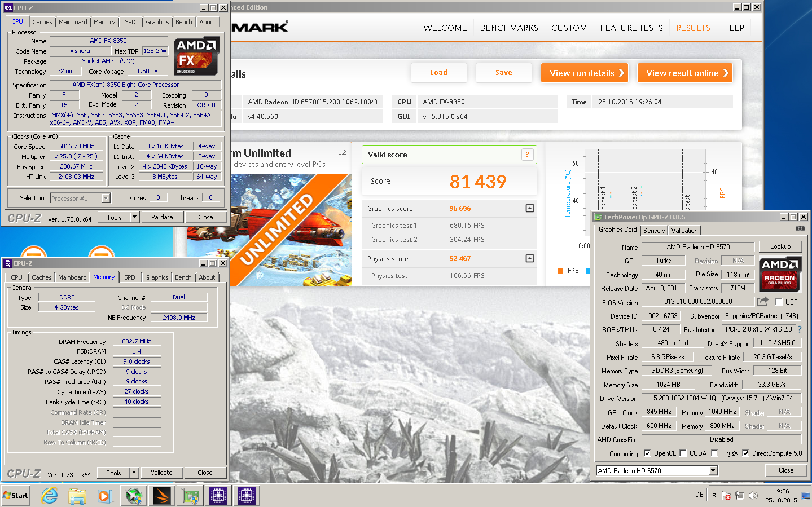Click the Save button in 3DMark

pyautogui.click(x=504, y=73)
